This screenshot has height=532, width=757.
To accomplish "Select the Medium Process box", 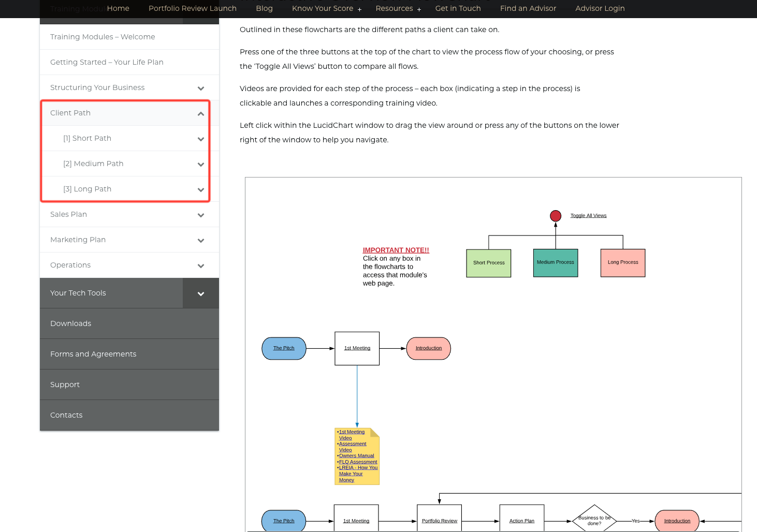I will tap(555, 262).
